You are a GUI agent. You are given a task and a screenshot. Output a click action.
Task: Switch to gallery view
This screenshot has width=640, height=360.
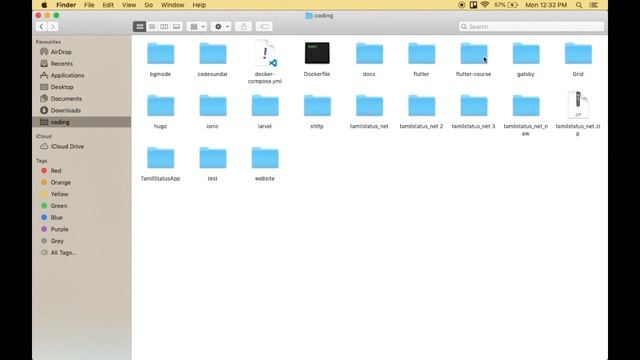pos(176,27)
